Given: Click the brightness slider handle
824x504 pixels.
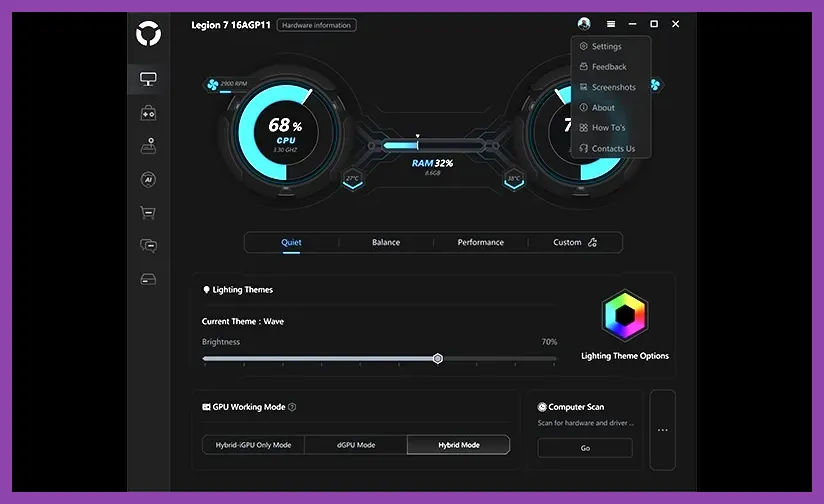Looking at the screenshot, I should pos(438,358).
